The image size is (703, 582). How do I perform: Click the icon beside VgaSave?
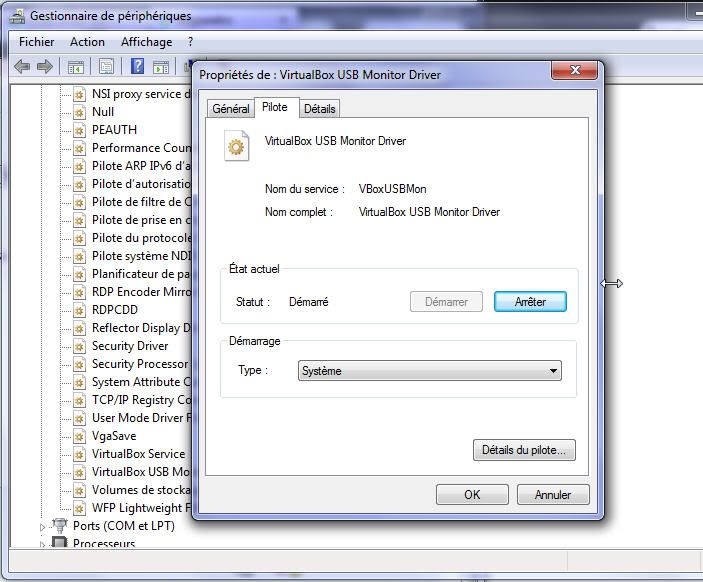(x=79, y=436)
